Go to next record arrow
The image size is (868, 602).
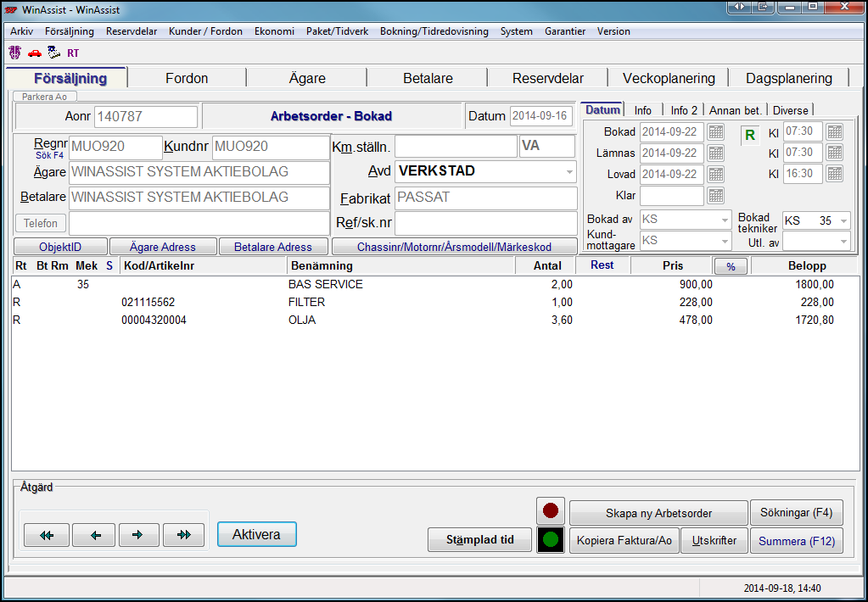(x=139, y=535)
